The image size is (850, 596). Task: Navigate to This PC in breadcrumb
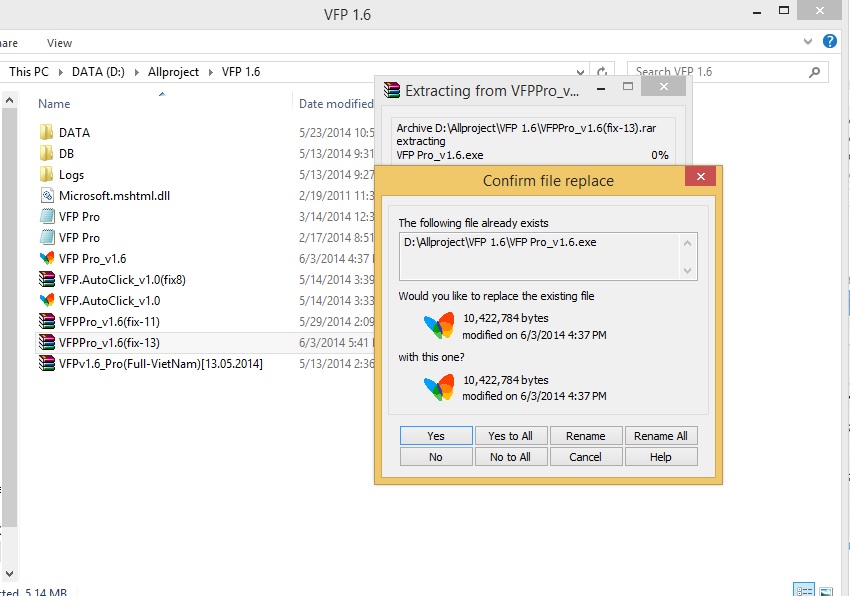pyautogui.click(x=29, y=72)
